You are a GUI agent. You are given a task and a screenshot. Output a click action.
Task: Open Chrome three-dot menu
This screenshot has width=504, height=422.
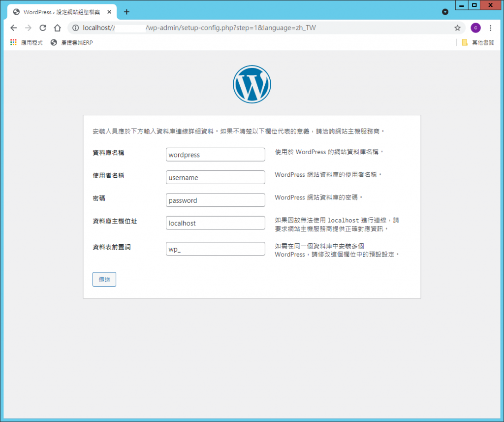(x=490, y=28)
